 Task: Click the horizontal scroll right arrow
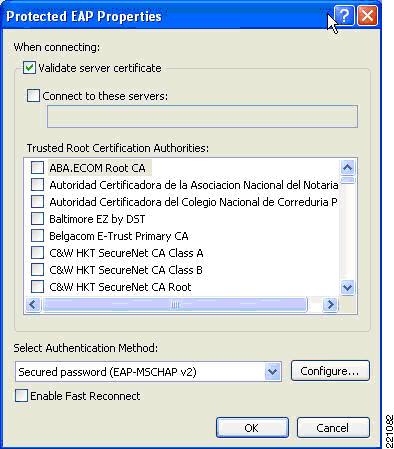[330, 304]
